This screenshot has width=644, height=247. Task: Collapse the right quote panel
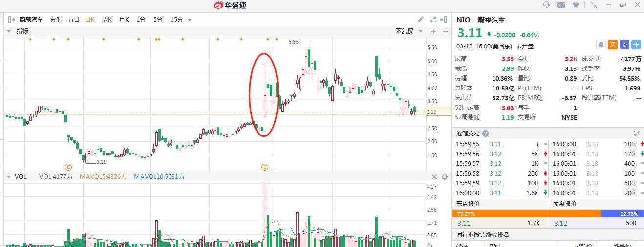tap(444, 20)
